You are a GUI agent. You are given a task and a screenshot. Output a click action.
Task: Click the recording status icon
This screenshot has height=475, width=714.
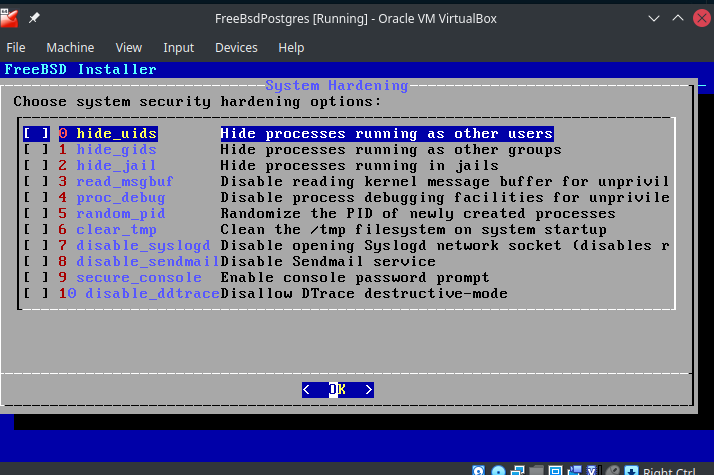[575, 470]
